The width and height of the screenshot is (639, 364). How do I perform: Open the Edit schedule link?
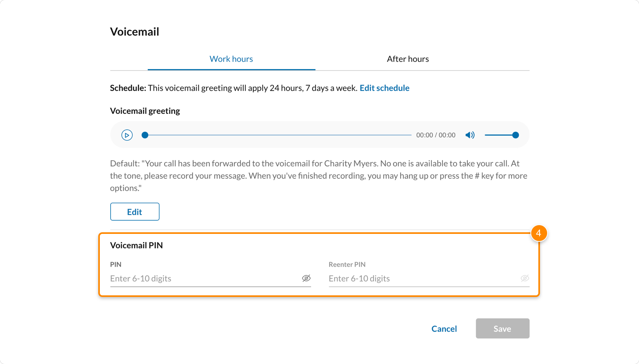tap(385, 88)
